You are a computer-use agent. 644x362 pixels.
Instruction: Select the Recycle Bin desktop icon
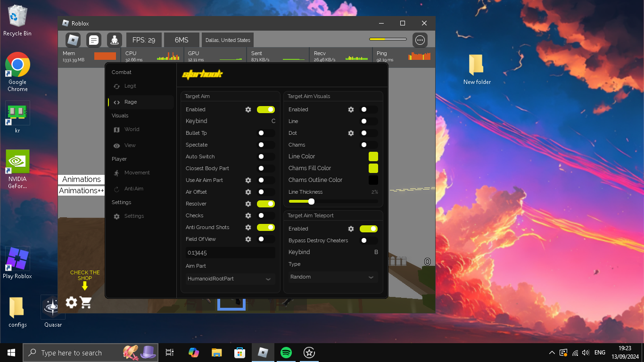(x=17, y=21)
